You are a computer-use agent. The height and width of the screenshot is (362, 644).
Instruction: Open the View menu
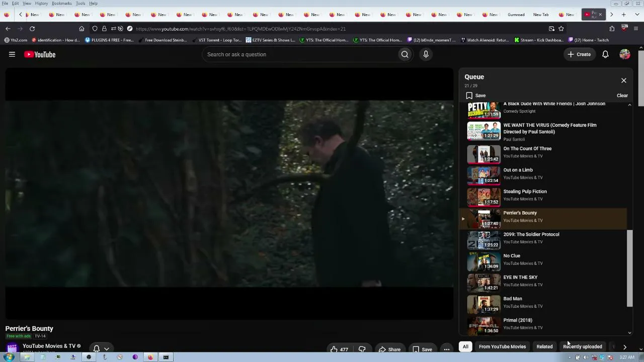click(x=27, y=4)
